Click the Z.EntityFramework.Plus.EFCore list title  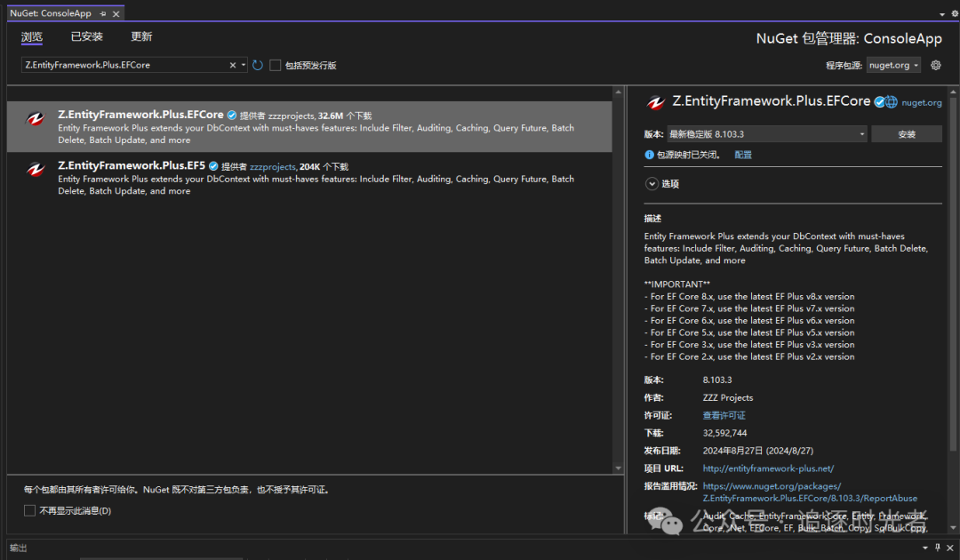click(x=140, y=115)
